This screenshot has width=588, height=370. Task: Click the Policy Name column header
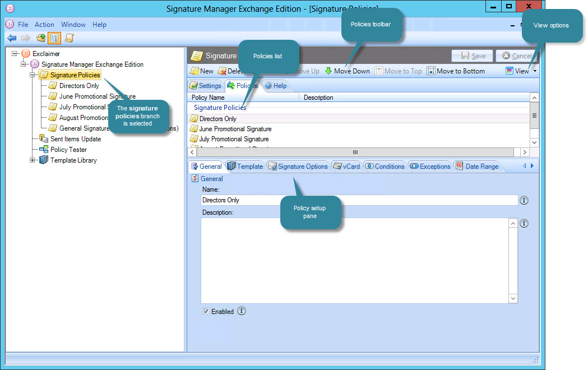click(243, 98)
